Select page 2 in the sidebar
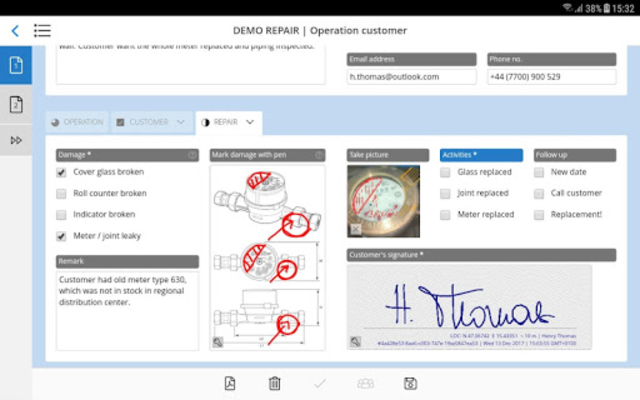The width and height of the screenshot is (640, 400). click(16, 105)
